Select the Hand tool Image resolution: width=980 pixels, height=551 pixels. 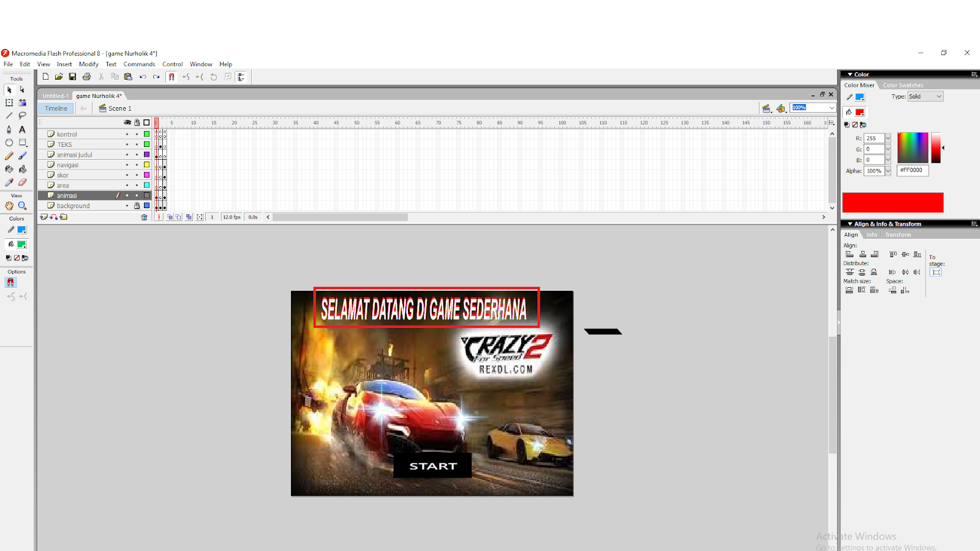coord(10,206)
